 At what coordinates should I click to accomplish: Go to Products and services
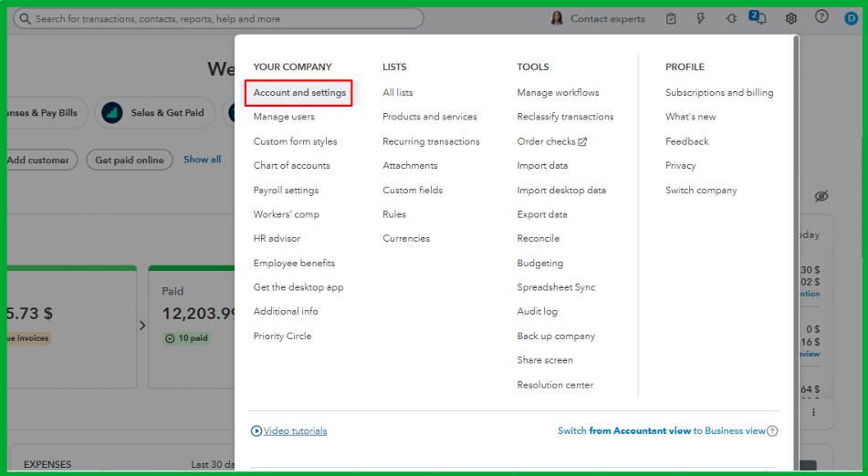(430, 117)
